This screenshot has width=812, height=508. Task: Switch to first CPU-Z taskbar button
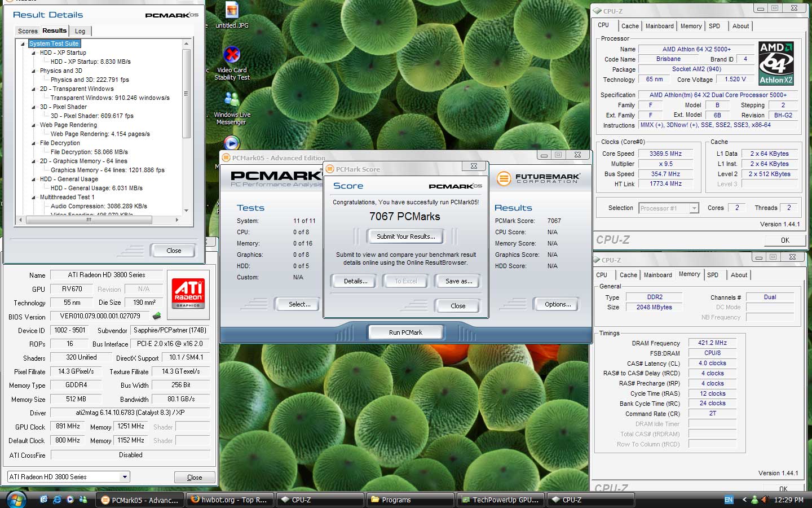tap(320, 500)
